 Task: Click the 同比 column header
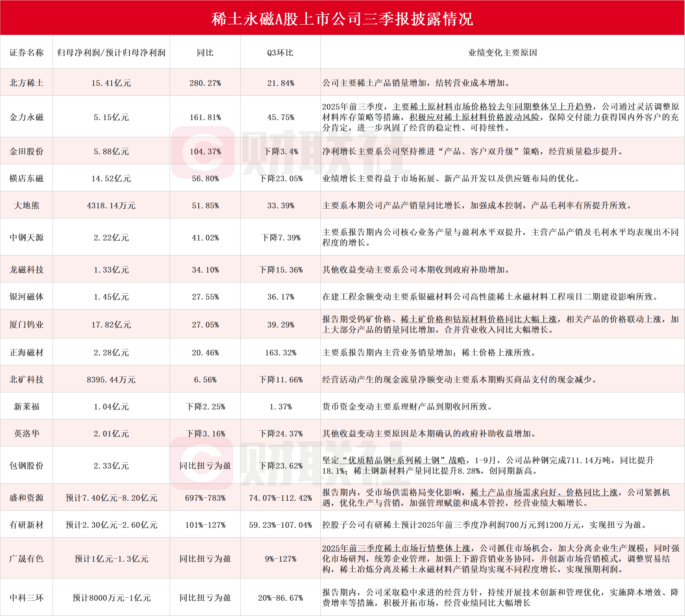point(205,53)
